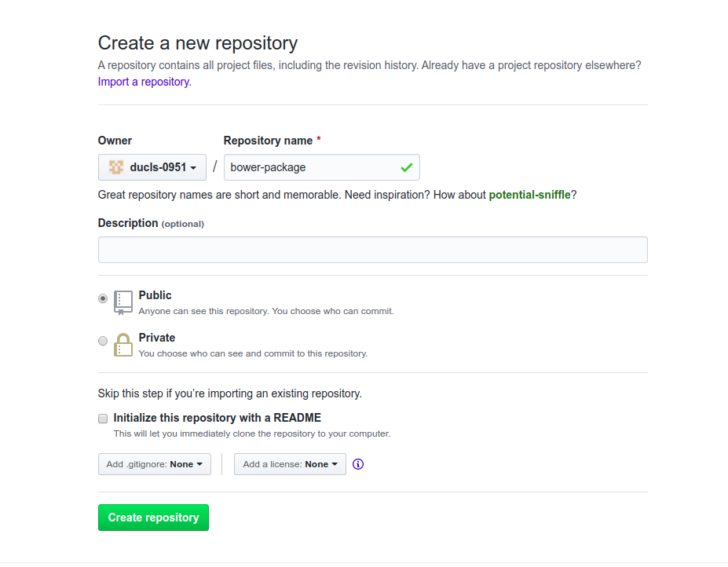Select the Private radio button
Image resolution: width=728 pixels, height=567 pixels.
click(103, 341)
